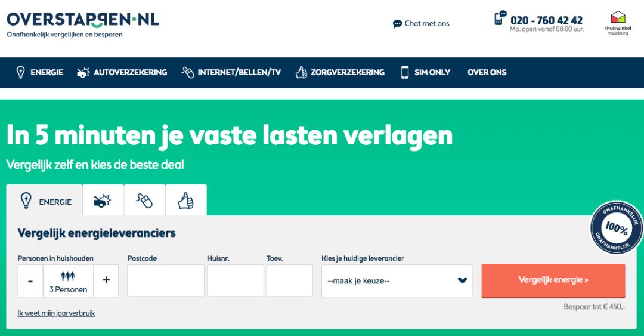Click the light bulb icon in navigation
Viewport: 644px width, 336px height.
20,72
